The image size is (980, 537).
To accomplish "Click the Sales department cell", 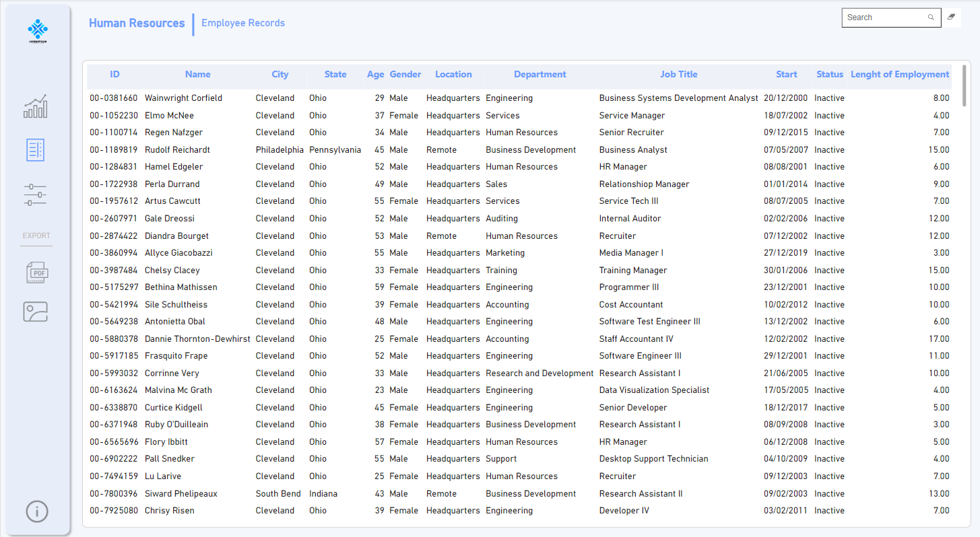I will click(x=496, y=184).
